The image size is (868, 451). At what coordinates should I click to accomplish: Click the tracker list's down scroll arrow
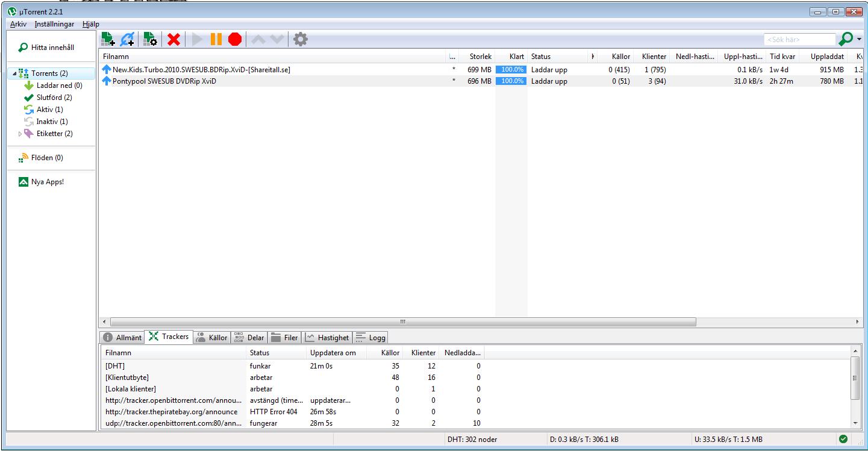click(856, 423)
